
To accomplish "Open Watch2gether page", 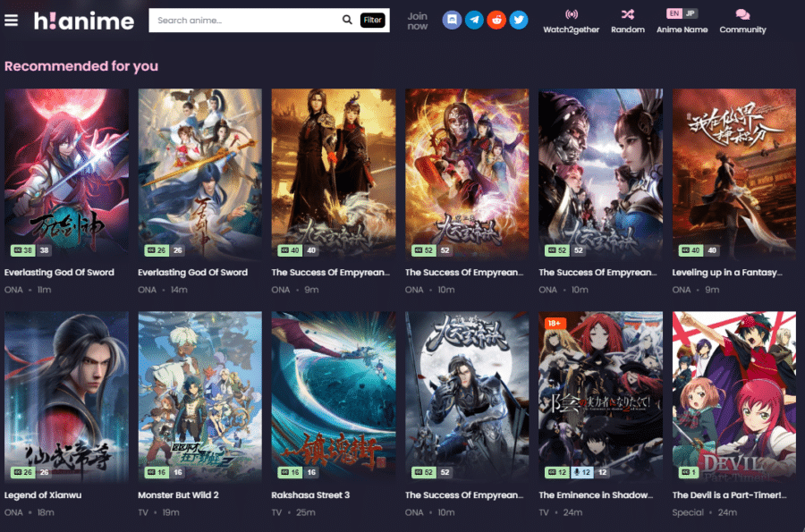I will 572,30.
